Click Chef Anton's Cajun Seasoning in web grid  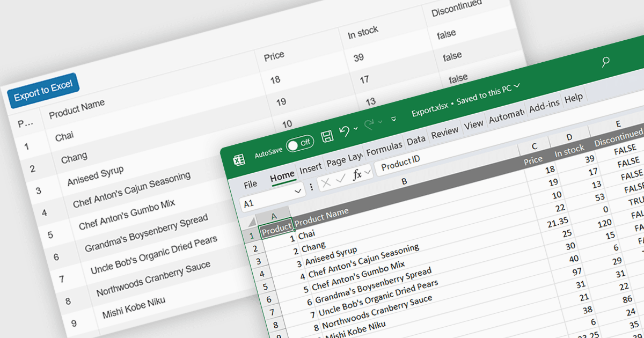[131, 190]
